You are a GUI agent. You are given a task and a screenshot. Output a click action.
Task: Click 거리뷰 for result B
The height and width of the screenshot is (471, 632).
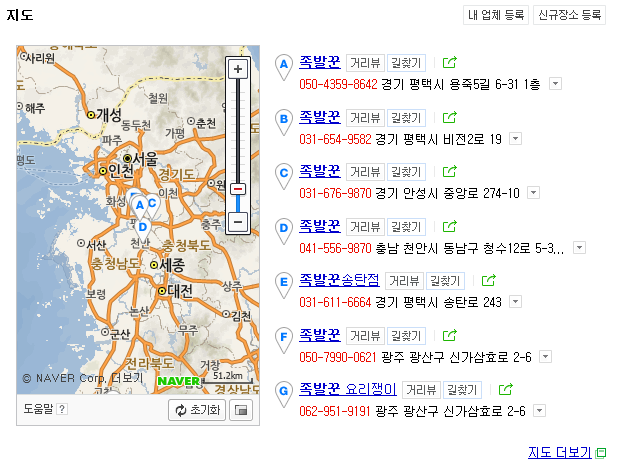coord(365,118)
